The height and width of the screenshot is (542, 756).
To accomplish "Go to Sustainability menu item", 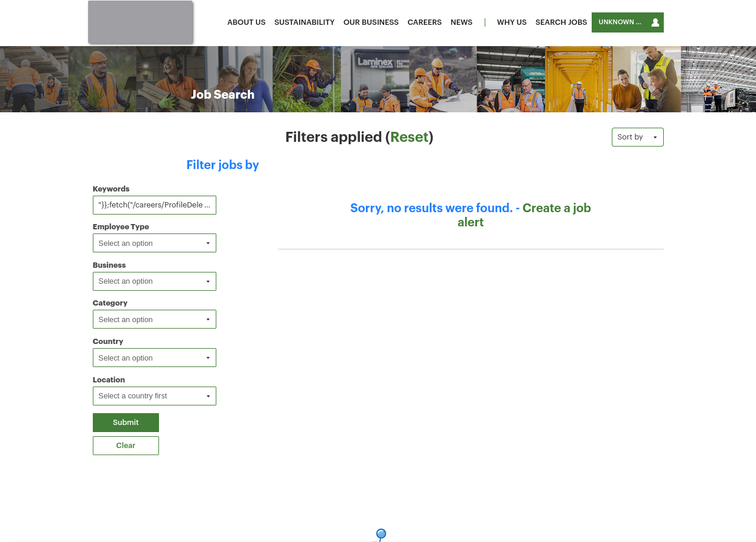I will pos(304,22).
